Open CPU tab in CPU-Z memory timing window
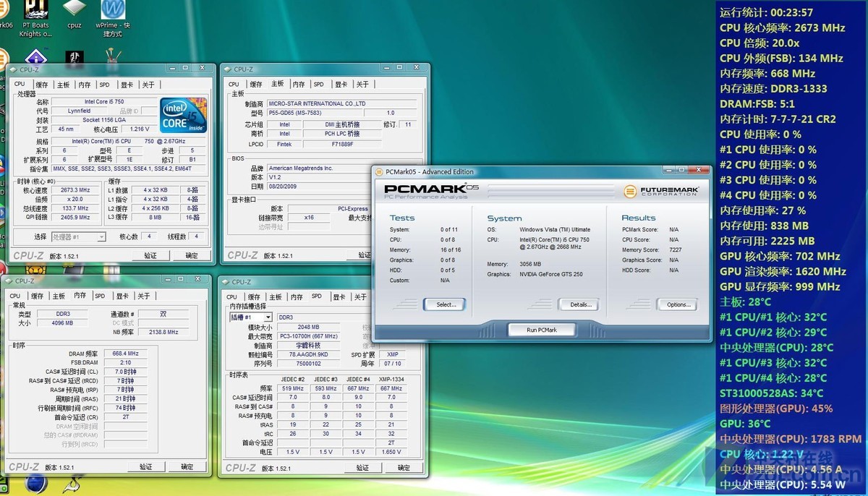 [15, 296]
